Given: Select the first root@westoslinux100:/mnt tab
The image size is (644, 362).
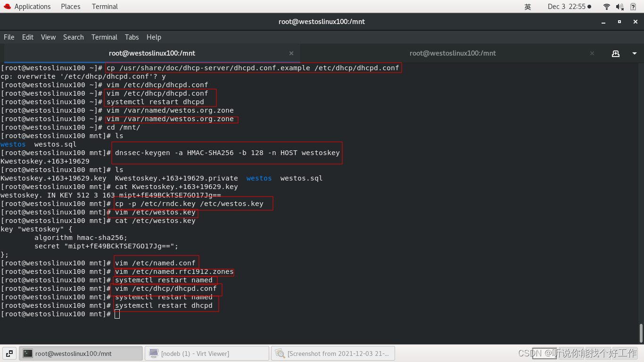Looking at the screenshot, I should (152, 53).
